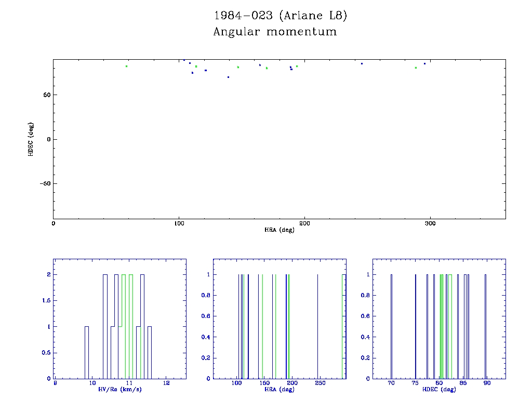532x399 pixels.
Task: Click the "1.5" tick label on the HV/Re histogram
Action: pos(46,301)
